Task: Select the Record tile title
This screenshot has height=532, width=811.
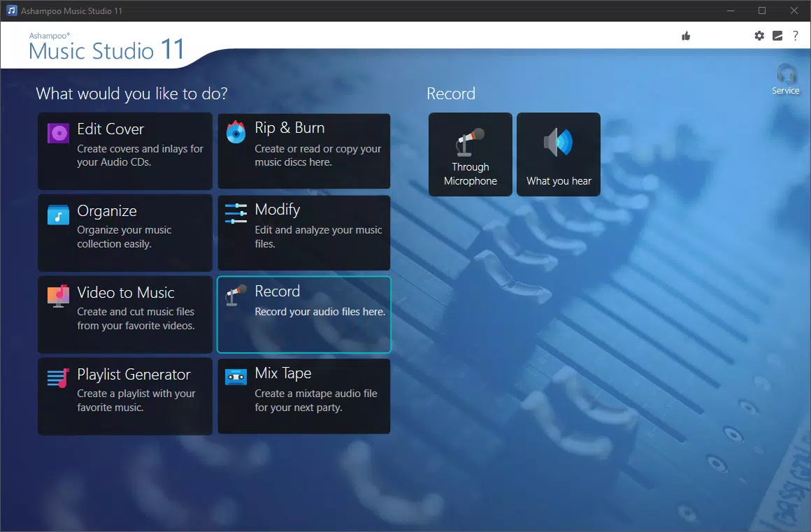Action: click(278, 291)
